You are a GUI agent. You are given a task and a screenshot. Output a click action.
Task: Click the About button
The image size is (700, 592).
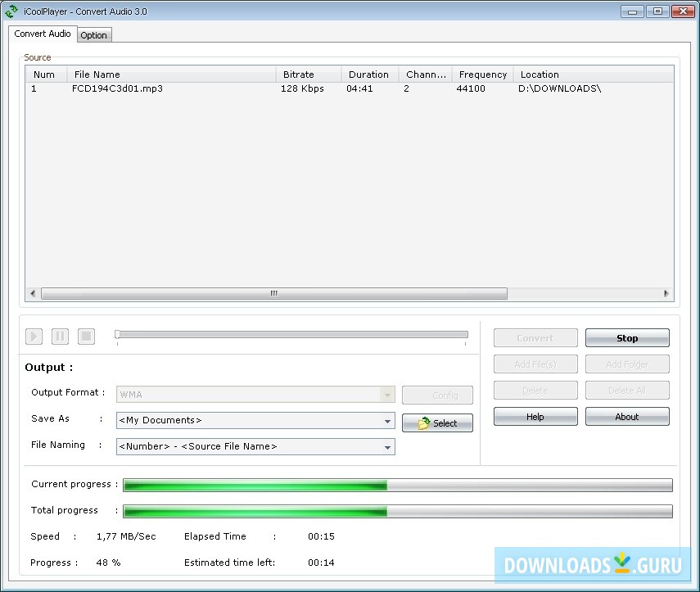(627, 417)
